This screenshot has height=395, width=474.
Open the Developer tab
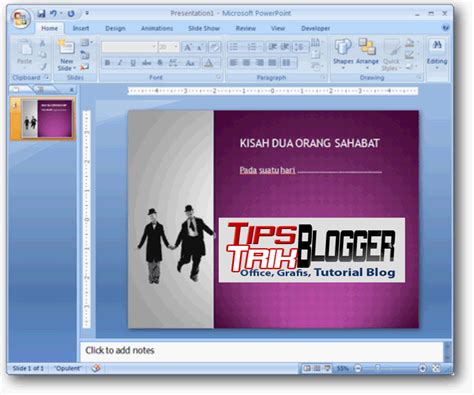click(x=315, y=28)
